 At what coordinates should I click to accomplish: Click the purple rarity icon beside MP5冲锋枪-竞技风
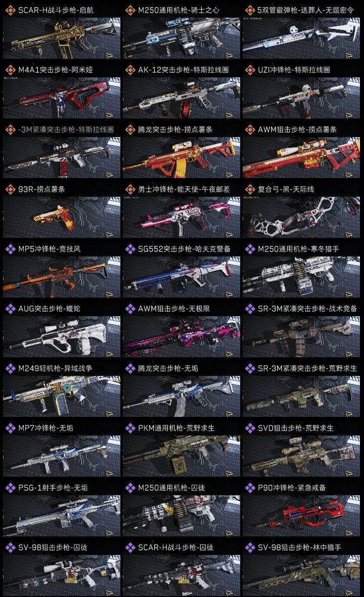click(x=10, y=249)
